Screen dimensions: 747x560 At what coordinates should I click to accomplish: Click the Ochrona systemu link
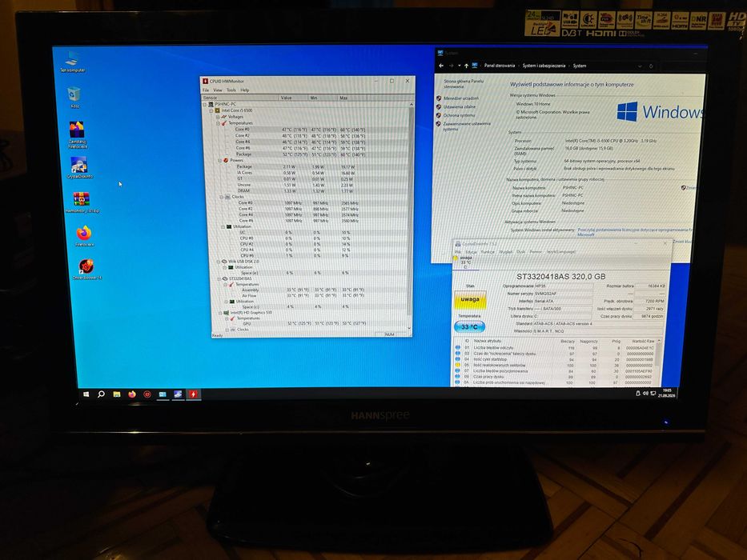point(460,114)
